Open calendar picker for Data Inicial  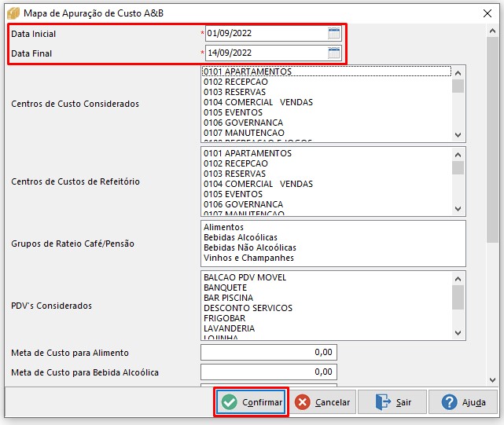click(x=334, y=33)
